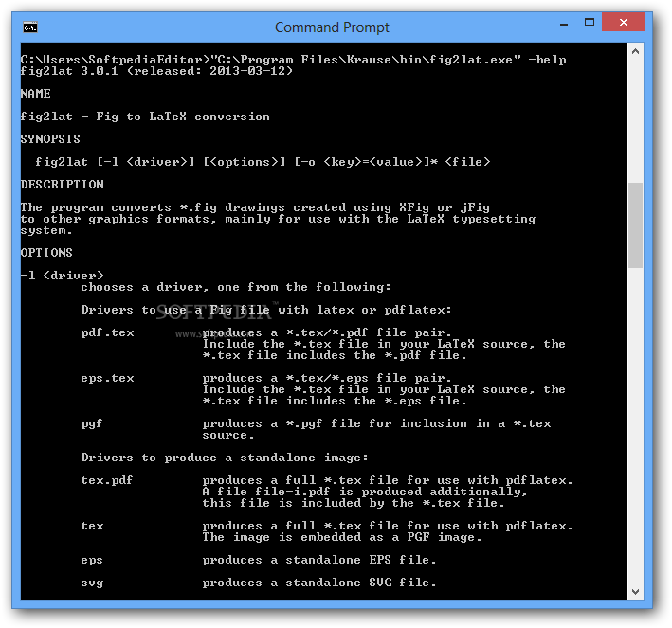Click 'produces a standalone EPS file.' text

click(319, 560)
